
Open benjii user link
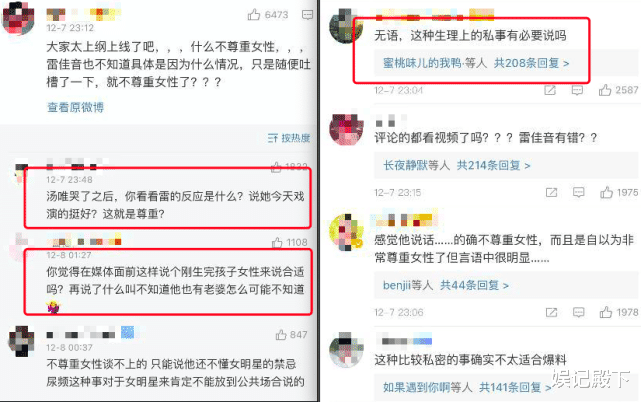[396, 285]
